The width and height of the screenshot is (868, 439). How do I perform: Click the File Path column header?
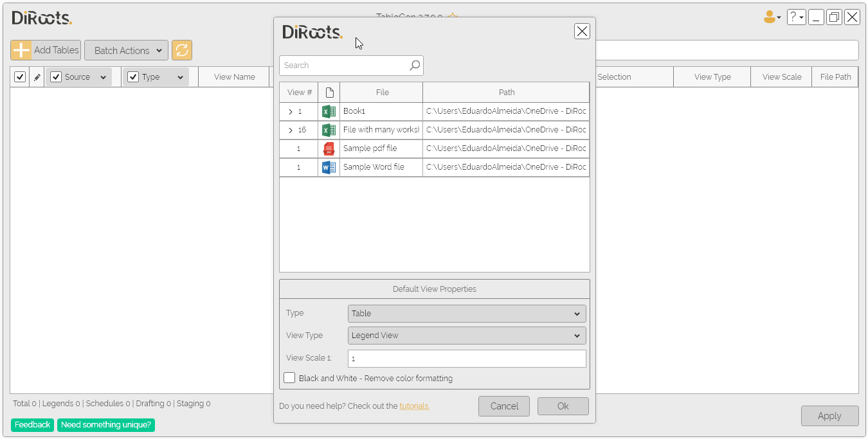(x=835, y=77)
